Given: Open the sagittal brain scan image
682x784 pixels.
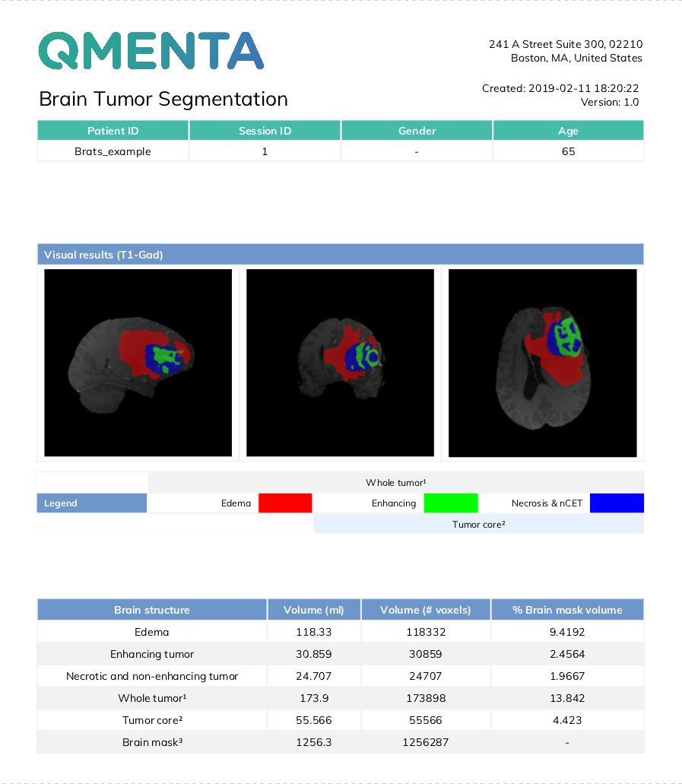Looking at the screenshot, I should [138, 363].
